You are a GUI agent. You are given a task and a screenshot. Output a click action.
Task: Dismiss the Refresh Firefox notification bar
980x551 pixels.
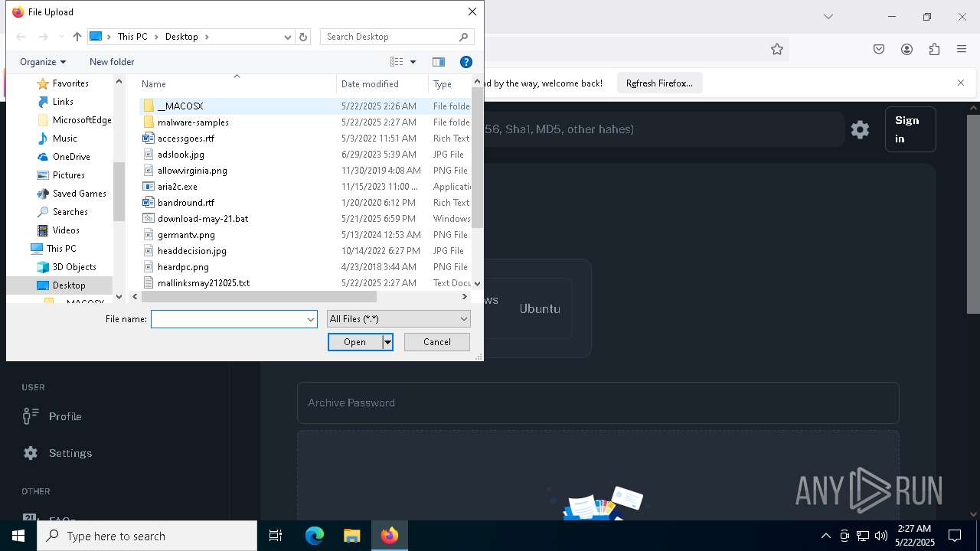[x=961, y=83]
